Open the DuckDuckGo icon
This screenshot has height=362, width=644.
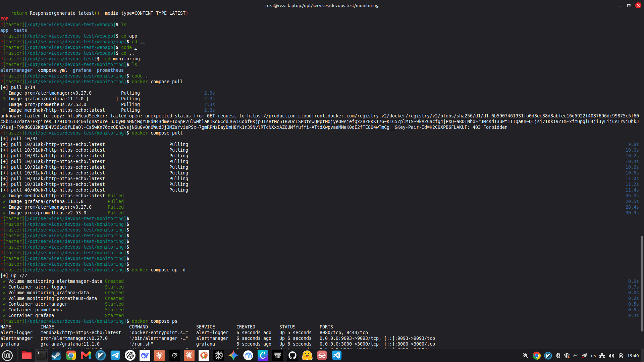pos(204,355)
